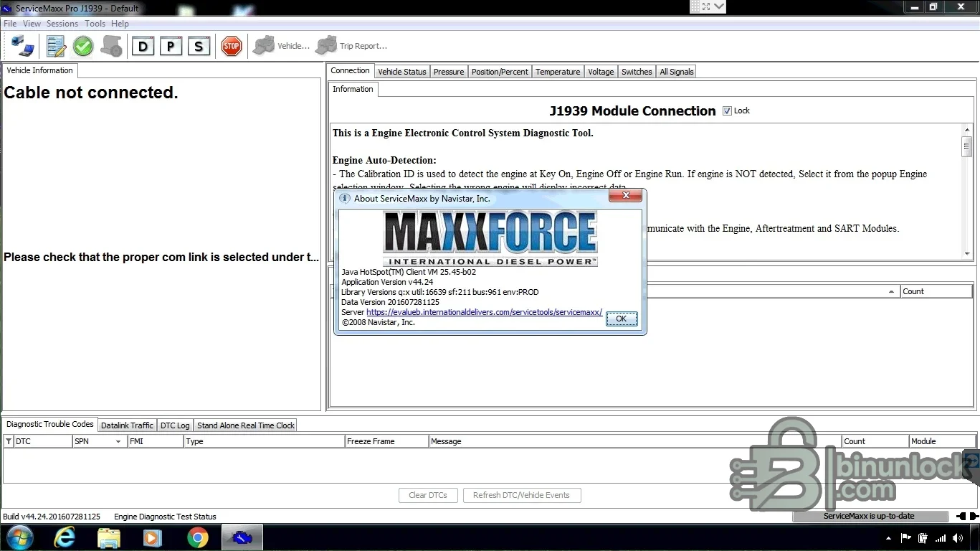Switch to Switches tab
980x551 pixels.
[637, 72]
